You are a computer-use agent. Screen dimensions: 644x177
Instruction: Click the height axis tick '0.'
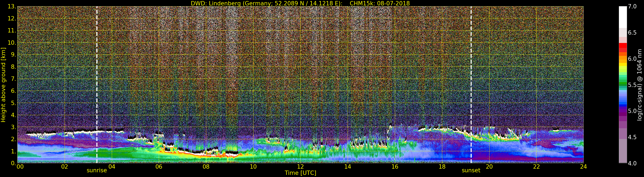pos(14,163)
